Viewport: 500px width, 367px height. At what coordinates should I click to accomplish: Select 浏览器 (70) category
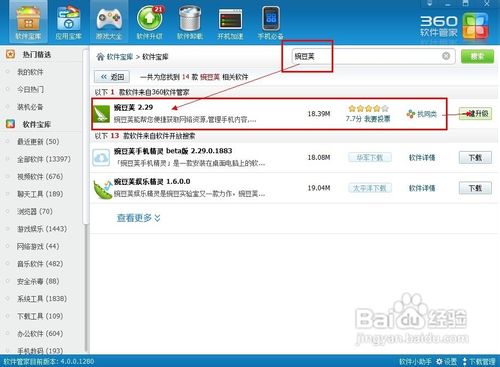pyautogui.click(x=35, y=211)
